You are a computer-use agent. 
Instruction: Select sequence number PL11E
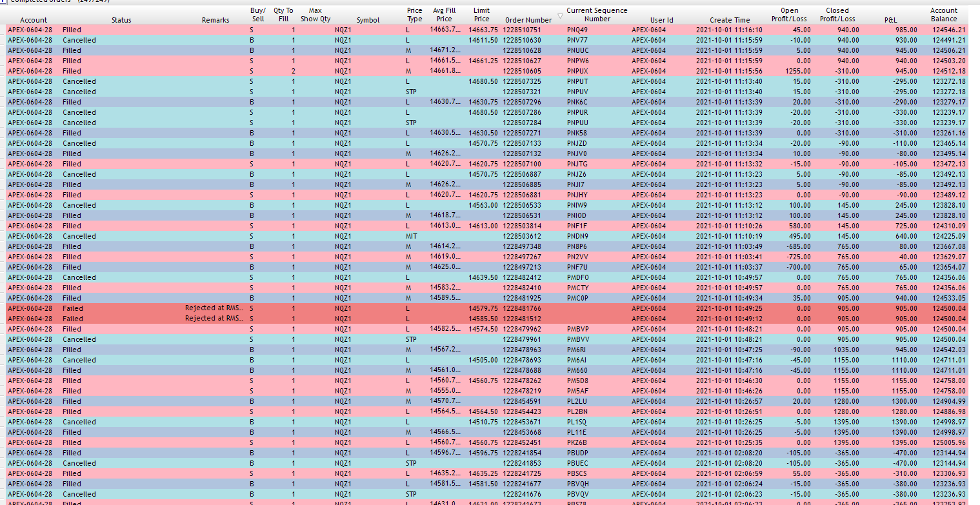pyautogui.click(x=576, y=432)
